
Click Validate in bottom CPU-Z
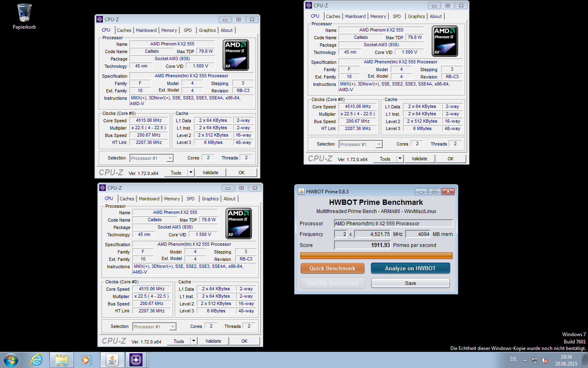(x=213, y=341)
